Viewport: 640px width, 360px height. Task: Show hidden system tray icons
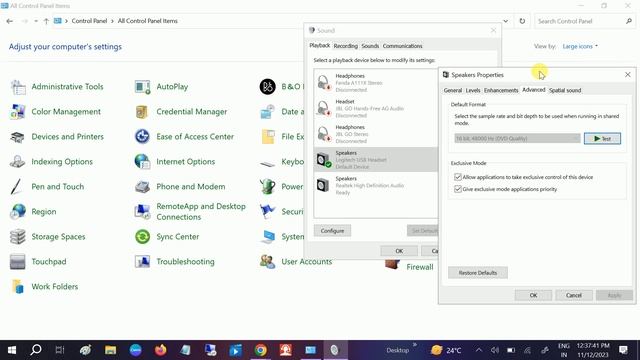479,350
